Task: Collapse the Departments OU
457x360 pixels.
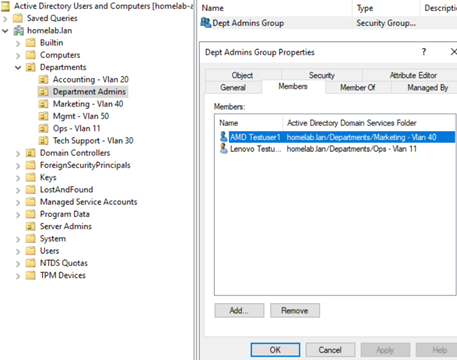Action: [18, 68]
